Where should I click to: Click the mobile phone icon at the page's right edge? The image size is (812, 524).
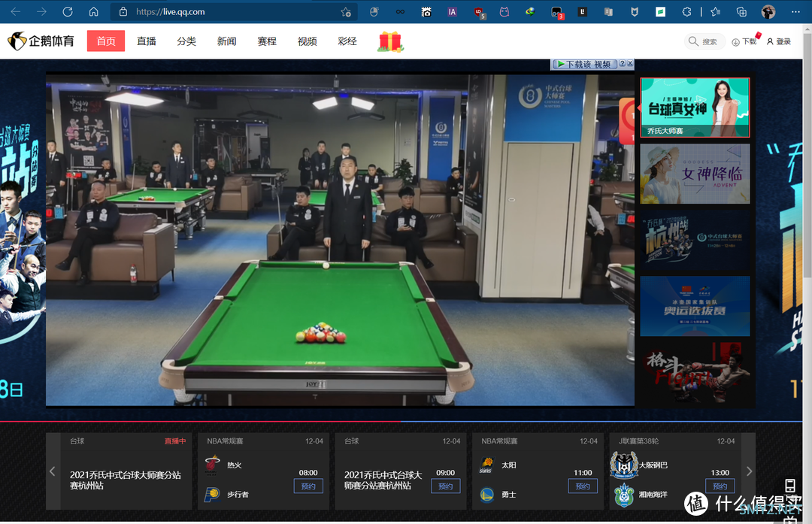[789, 485]
